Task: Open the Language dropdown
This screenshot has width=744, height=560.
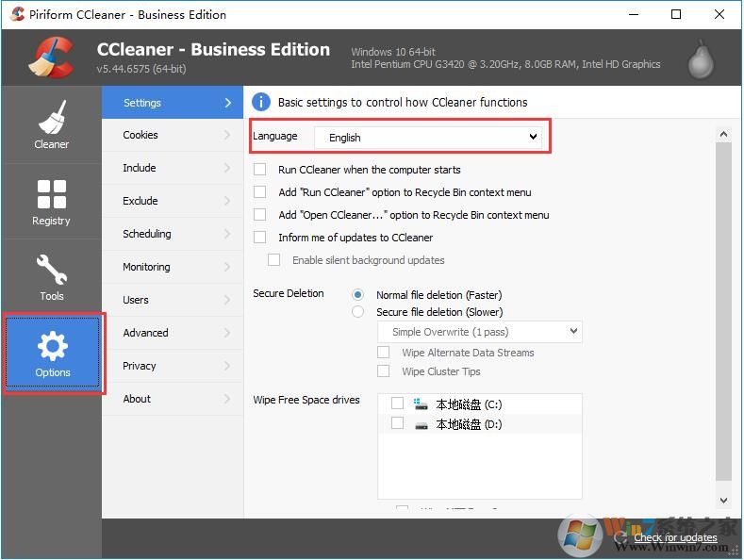Action: 431,138
